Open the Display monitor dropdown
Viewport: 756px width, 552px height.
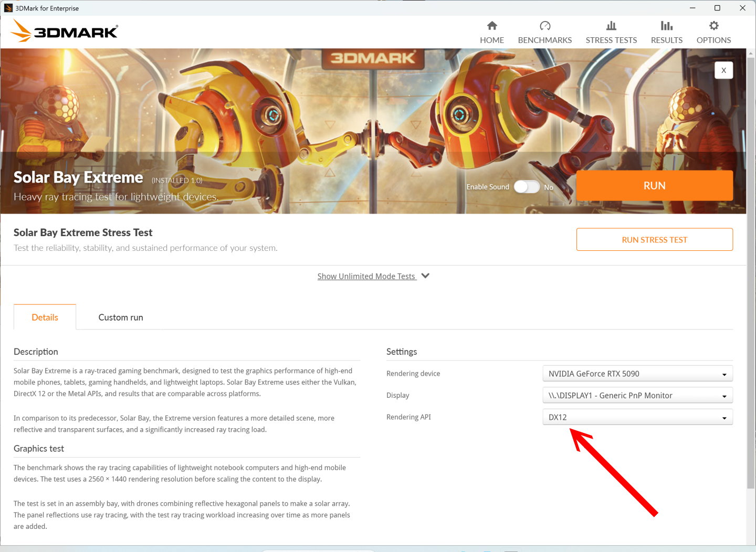click(x=637, y=396)
